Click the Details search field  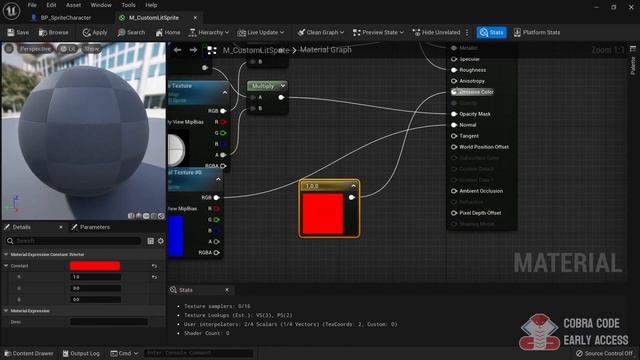(x=73, y=241)
